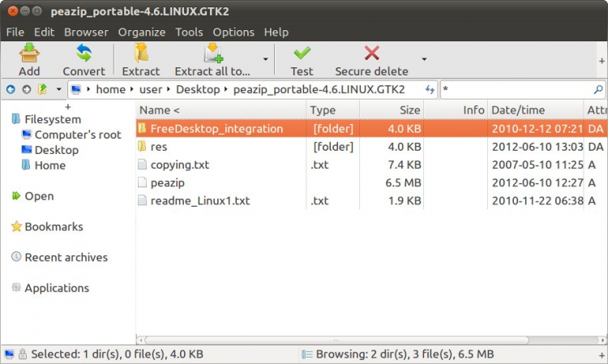This screenshot has height=364, width=608.
Task: Click the Applications gear icon
Action: [x=16, y=287]
